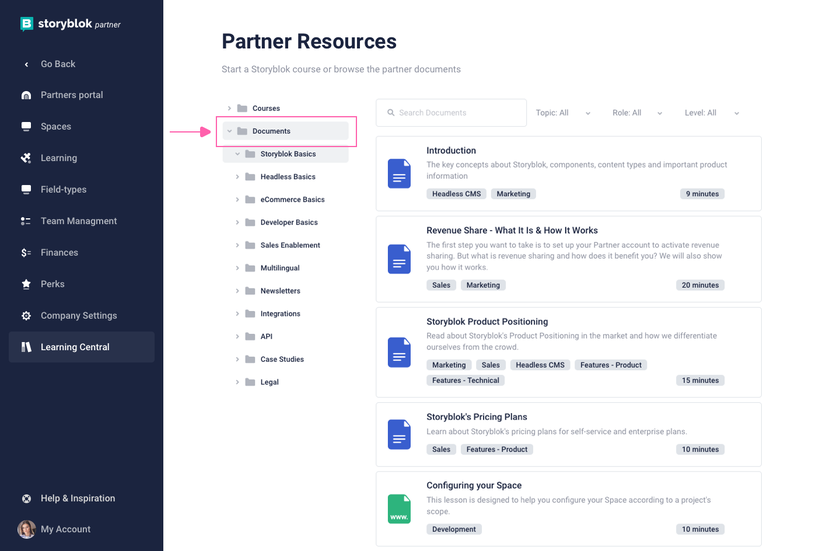Click the Features - Product tag under Pricing Plans

[x=497, y=450]
